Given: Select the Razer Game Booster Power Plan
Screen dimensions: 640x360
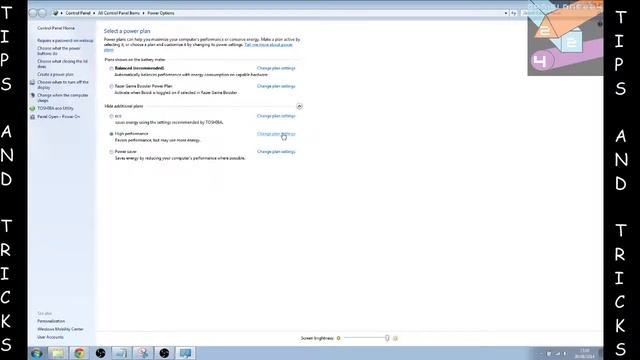Looking at the screenshot, I should [x=111, y=87].
